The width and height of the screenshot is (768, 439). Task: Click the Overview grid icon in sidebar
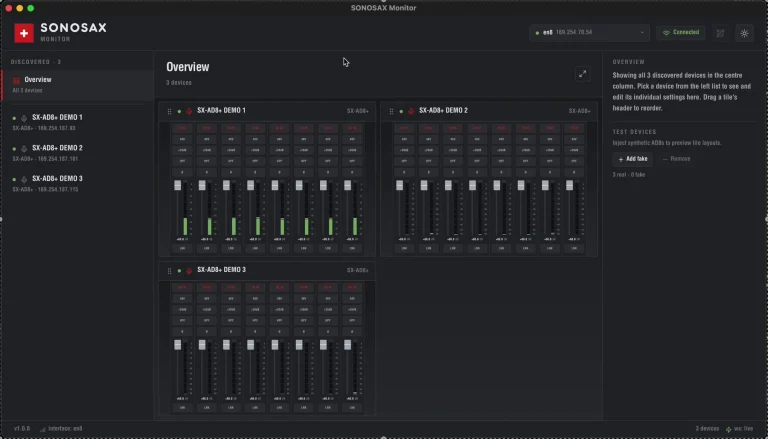[16, 80]
